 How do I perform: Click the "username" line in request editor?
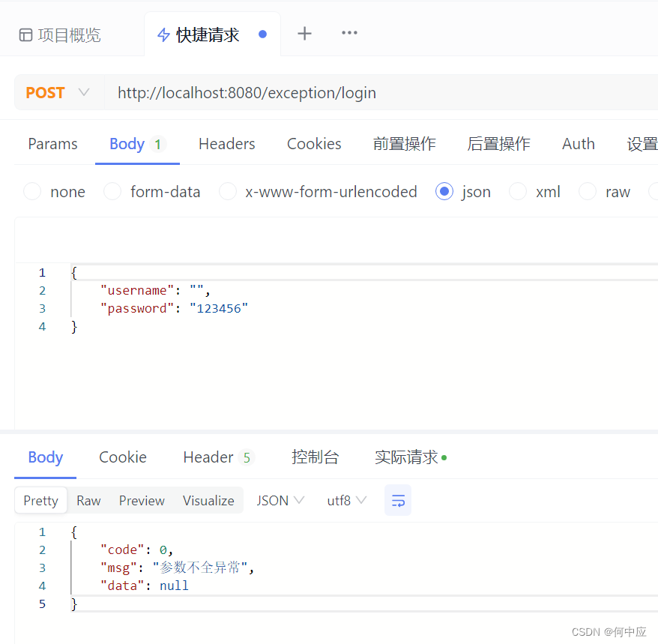(155, 290)
